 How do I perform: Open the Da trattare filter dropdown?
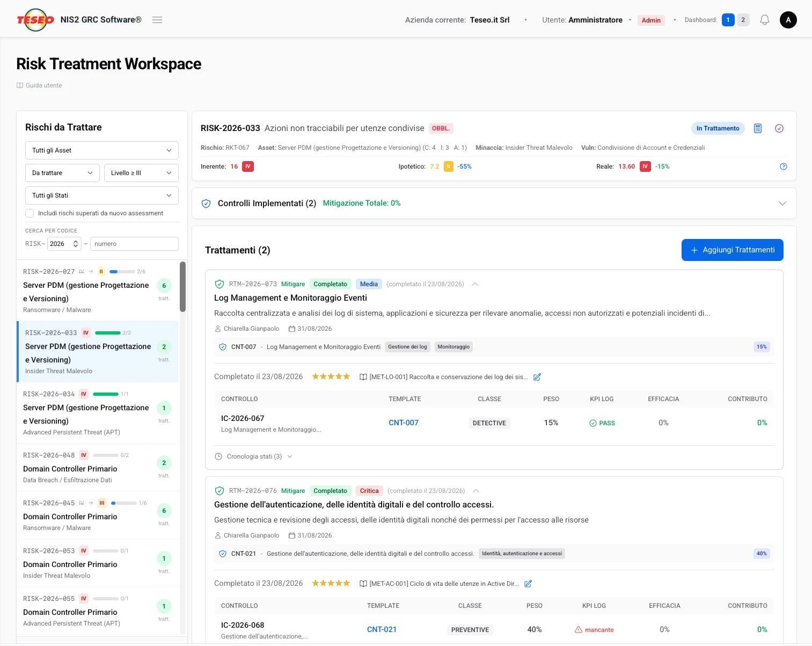coord(62,173)
